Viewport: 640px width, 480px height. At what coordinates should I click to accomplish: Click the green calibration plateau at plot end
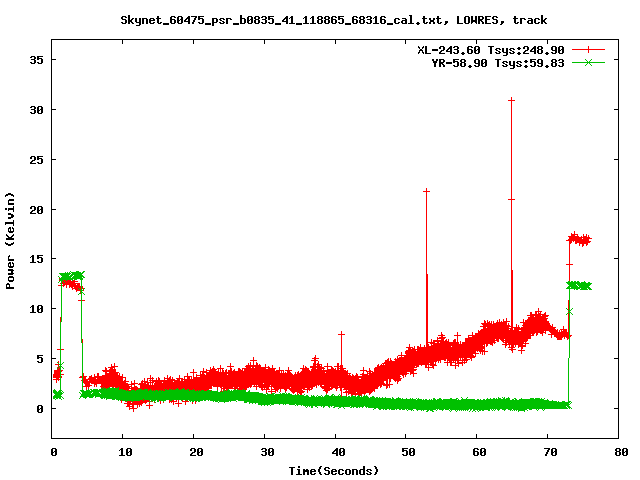coord(579,286)
